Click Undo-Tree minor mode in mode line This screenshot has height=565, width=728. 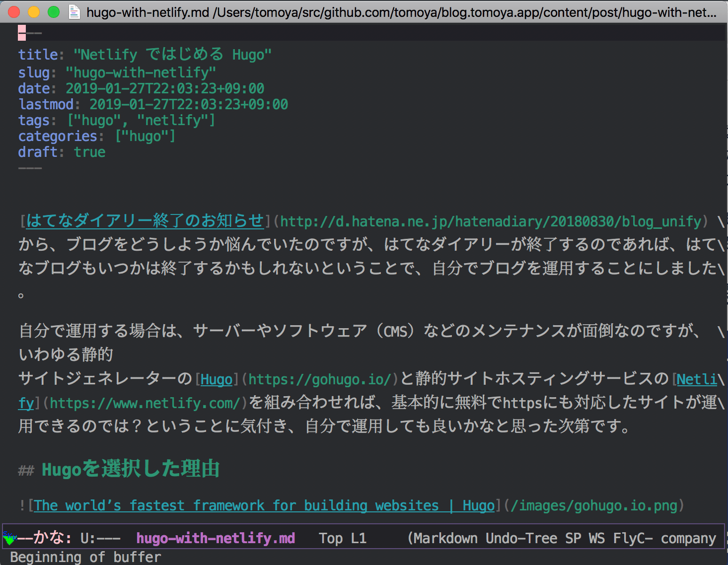tap(521, 538)
